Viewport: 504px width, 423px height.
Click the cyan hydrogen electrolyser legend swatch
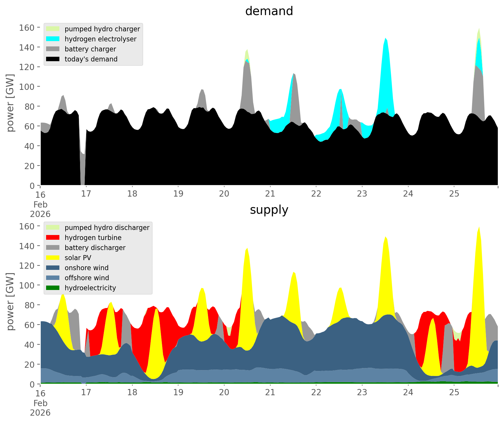53,39
